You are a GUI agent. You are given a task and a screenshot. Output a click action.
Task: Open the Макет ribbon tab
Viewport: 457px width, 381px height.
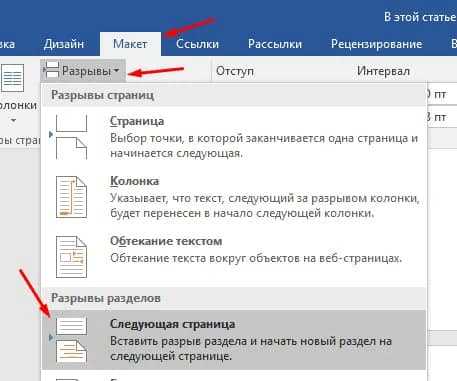(x=130, y=44)
